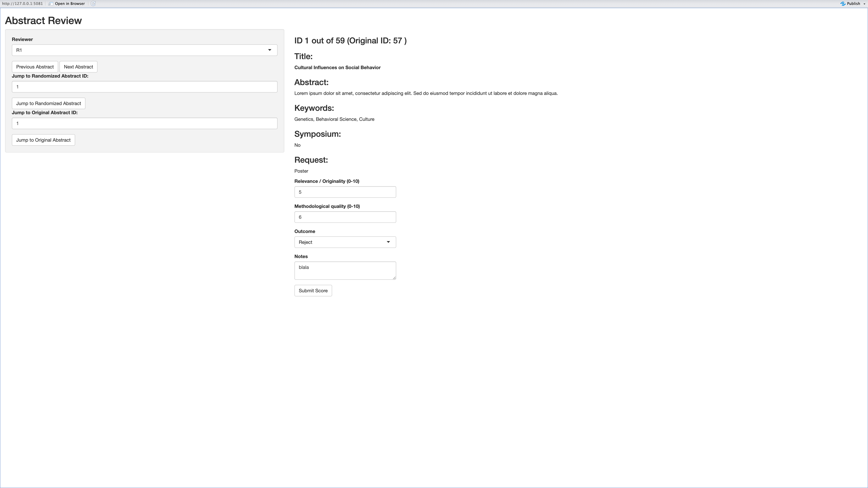This screenshot has width=868, height=488.
Task: Click the title Cultural Influences on Social Behavior
Action: [x=337, y=67]
